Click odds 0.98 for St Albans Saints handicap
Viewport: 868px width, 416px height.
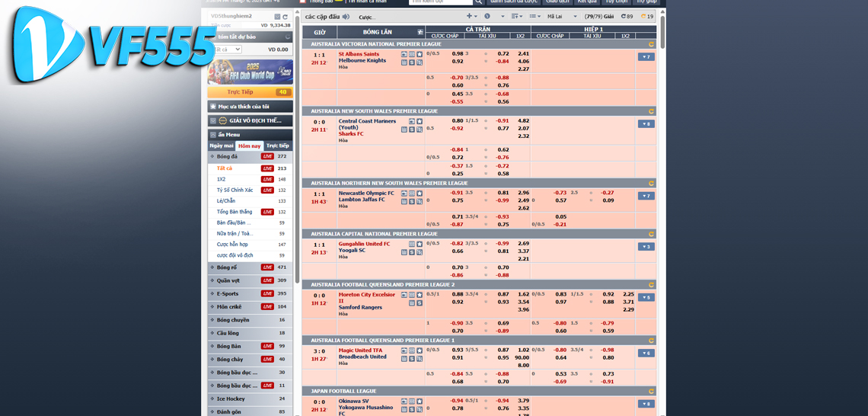click(458, 54)
